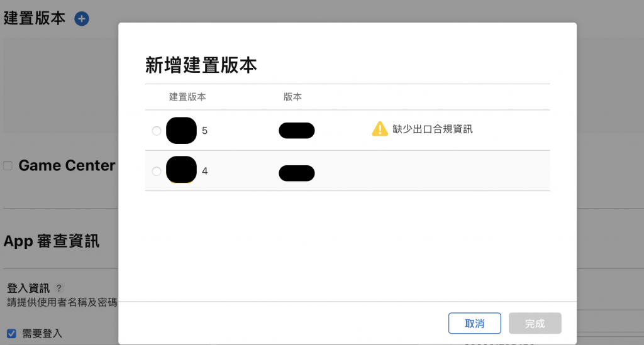Select the radio button for build 4
The height and width of the screenshot is (345, 644).
coord(157,171)
